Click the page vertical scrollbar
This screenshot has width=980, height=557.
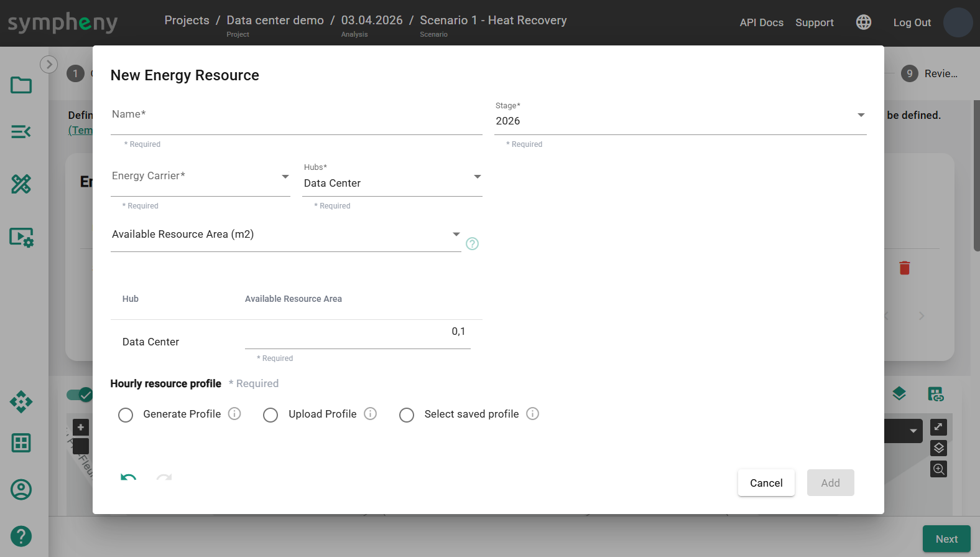[x=976, y=176]
